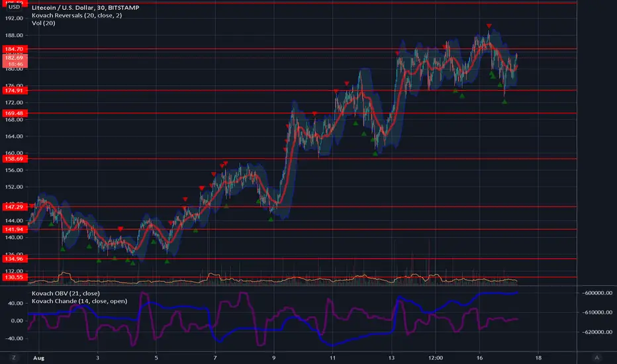Click the red reversal marker at chart peak

pos(489,26)
